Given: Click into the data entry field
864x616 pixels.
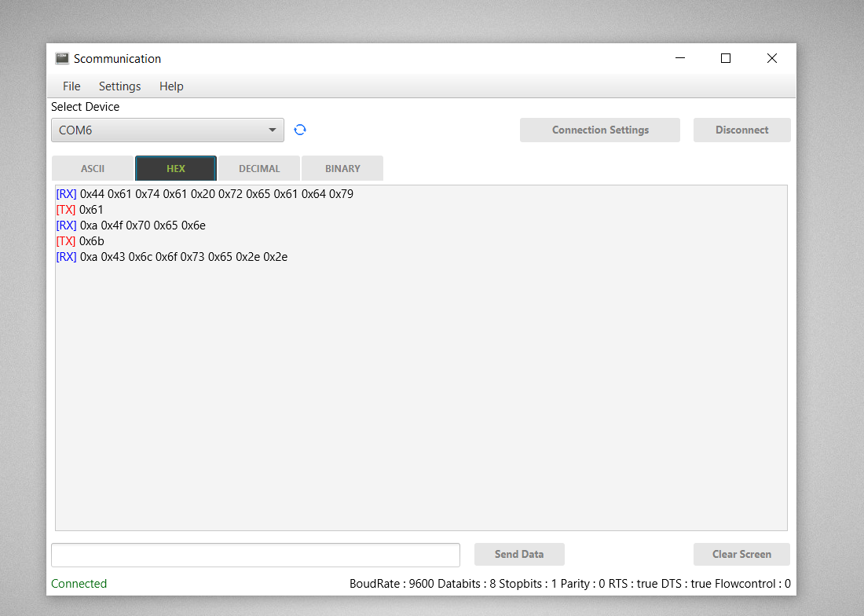Looking at the screenshot, I should point(255,554).
